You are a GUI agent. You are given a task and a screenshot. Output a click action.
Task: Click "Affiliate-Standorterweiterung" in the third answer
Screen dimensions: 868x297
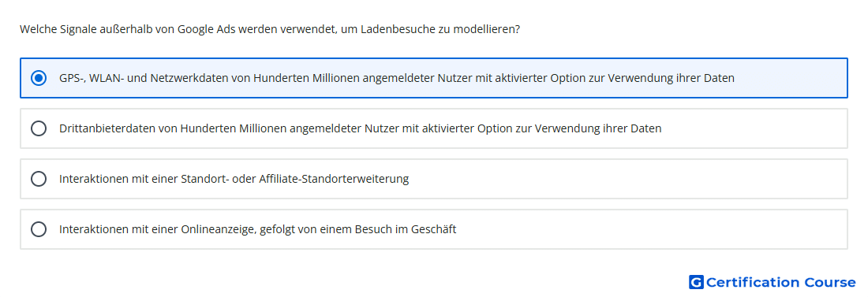coord(334,179)
